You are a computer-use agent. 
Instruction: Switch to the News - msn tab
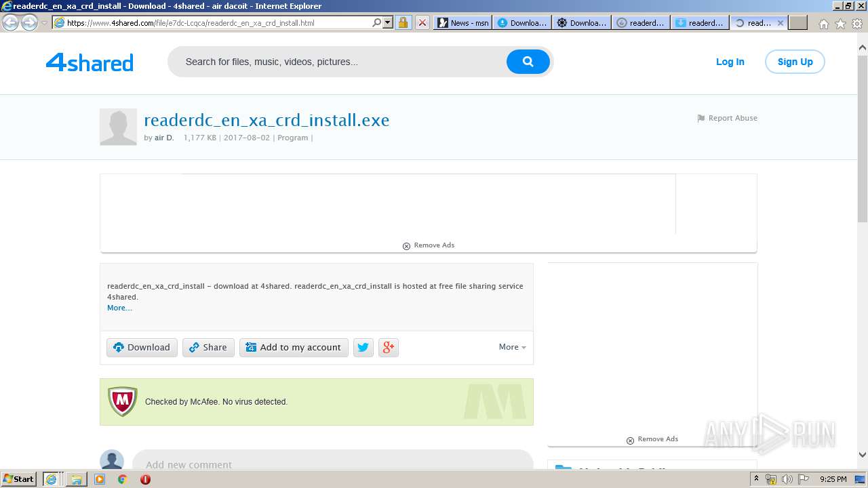(462, 22)
